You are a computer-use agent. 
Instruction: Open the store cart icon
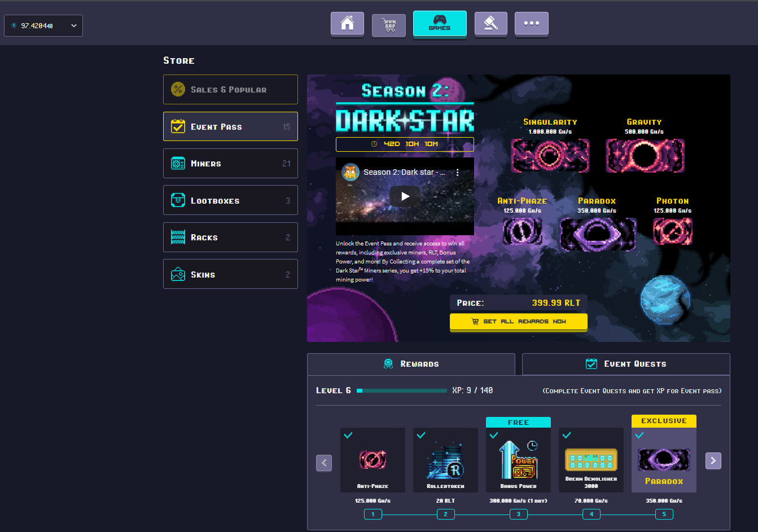coord(388,25)
